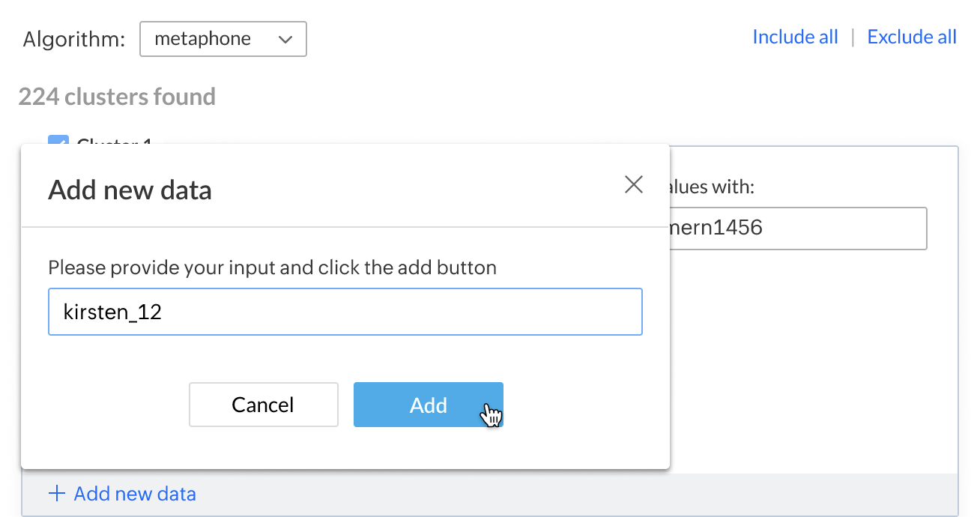Click the Include all link

tap(795, 37)
